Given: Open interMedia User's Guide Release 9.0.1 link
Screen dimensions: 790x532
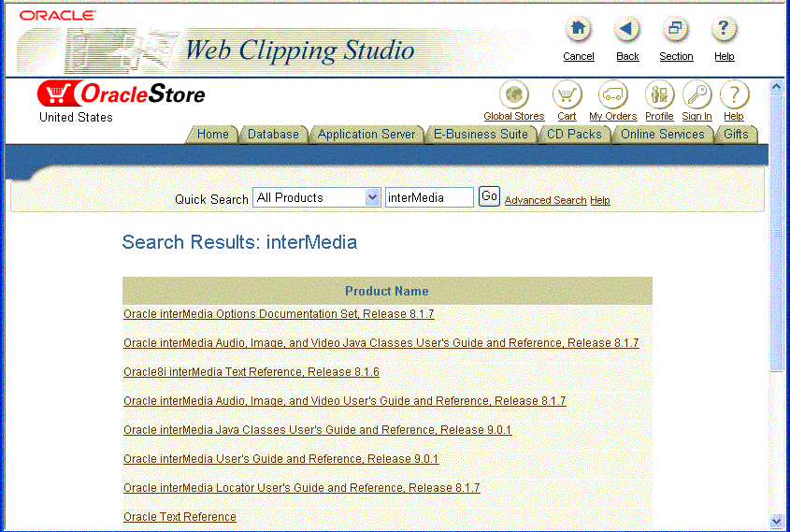Looking at the screenshot, I should coord(280,459).
